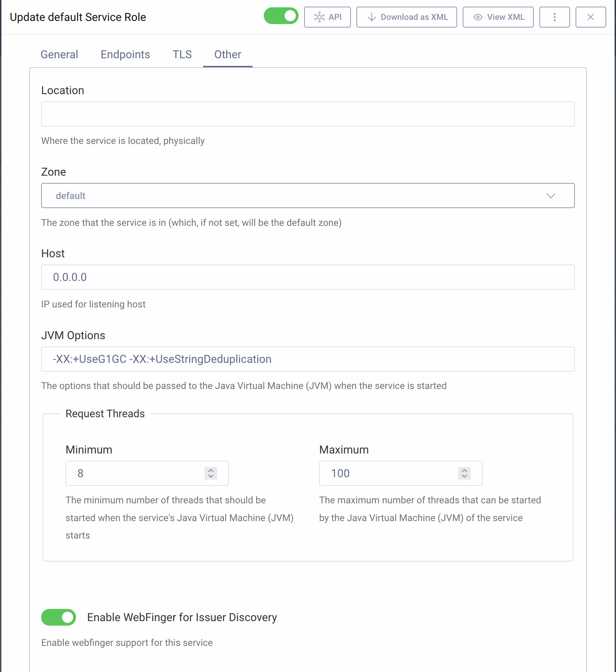
Task: Turn off Enable WebFinger for Issuer Discovery
Action: (58, 617)
